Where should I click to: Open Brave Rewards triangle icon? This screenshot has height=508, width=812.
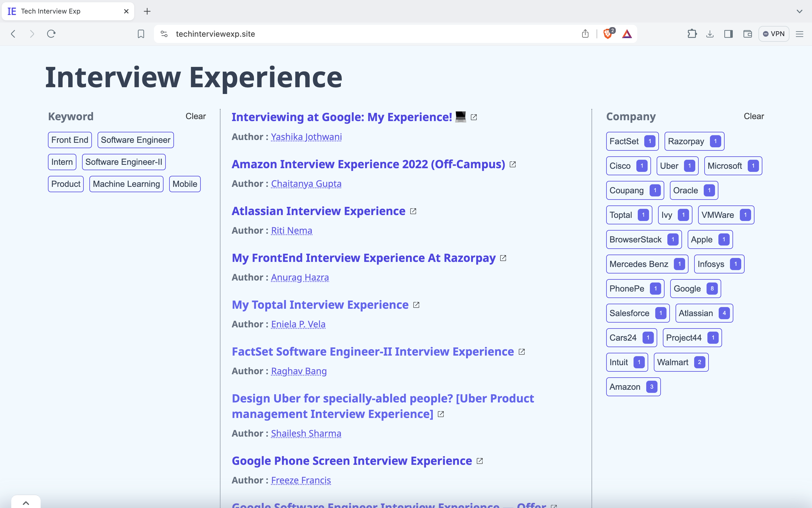tap(627, 34)
